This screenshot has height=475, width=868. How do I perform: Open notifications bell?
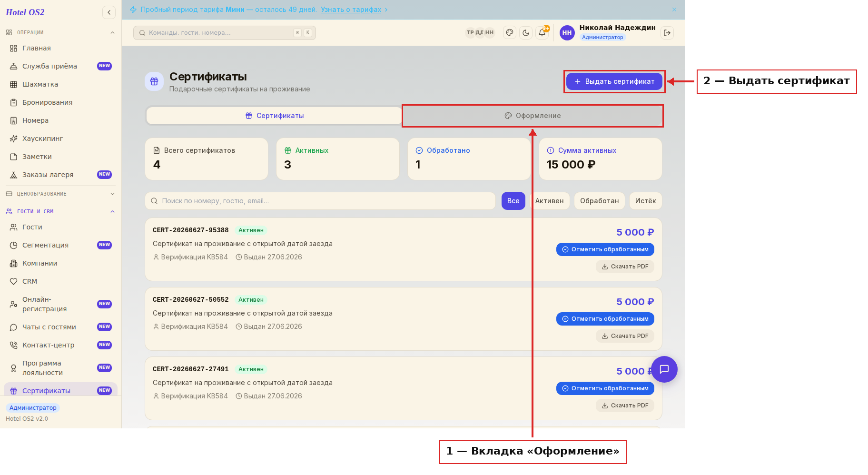[542, 33]
